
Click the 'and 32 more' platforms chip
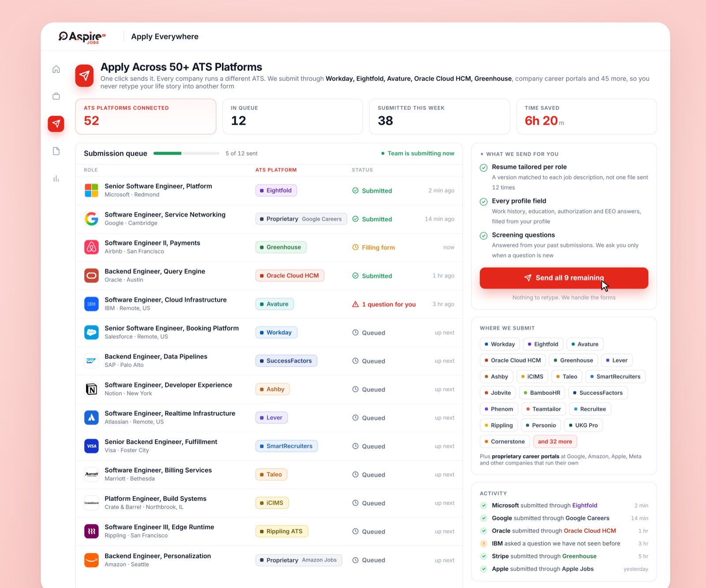click(555, 442)
